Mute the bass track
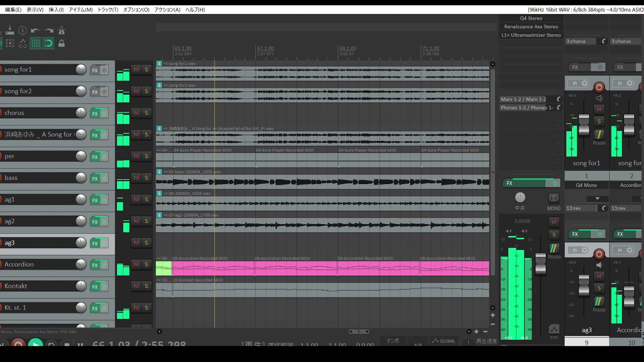 tap(136, 178)
